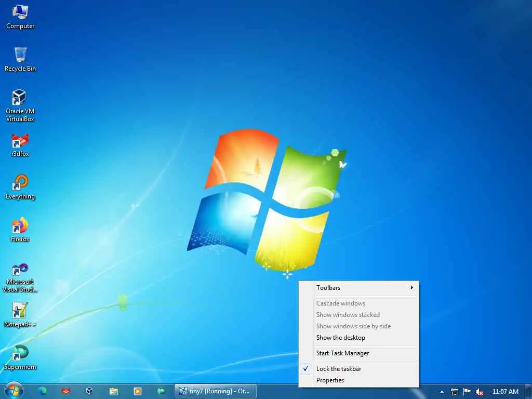Launch r3dfox from the taskbar
The image size is (532, 399).
[x=66, y=391]
